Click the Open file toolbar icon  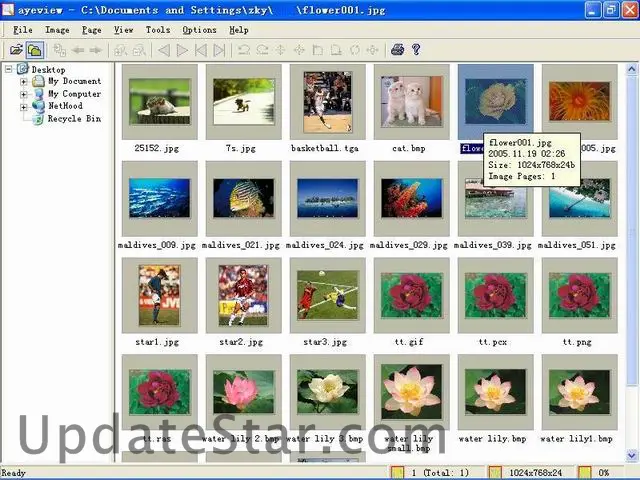click(16, 49)
